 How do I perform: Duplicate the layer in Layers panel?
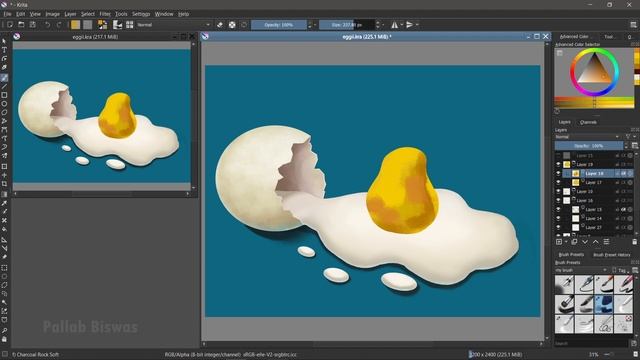[574, 242]
